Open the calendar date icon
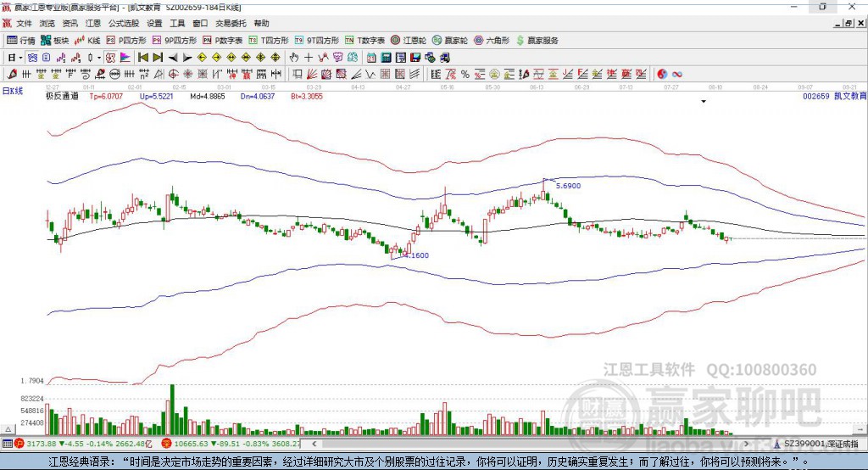Viewport: 868px width, 470px height. tap(371, 58)
